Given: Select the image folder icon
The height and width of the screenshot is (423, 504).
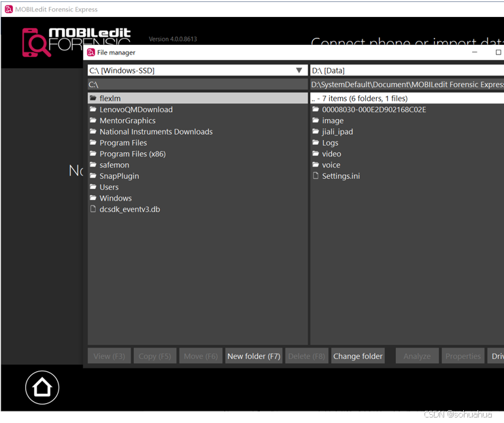Looking at the screenshot, I should 316,120.
